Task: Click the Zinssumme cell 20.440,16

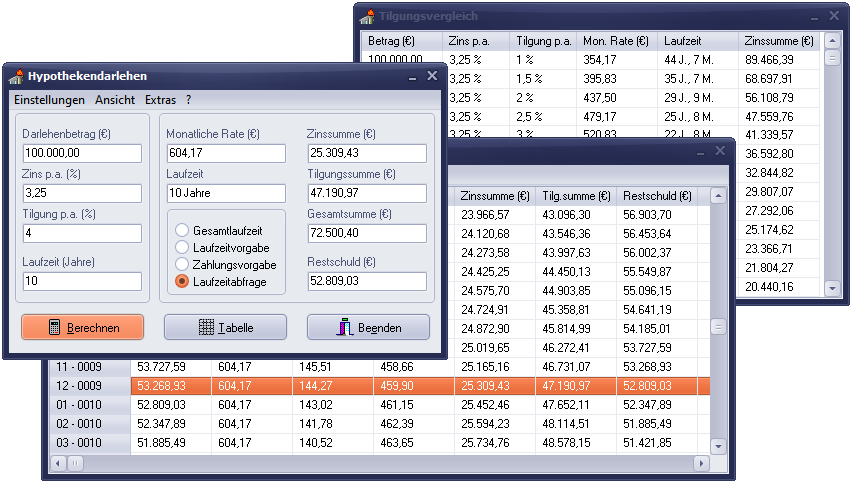Action: click(x=779, y=287)
